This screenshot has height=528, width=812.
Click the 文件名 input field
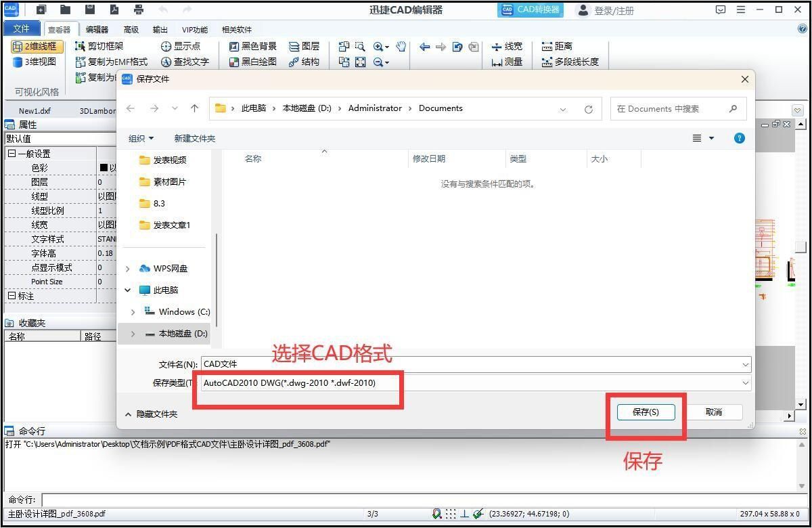(476, 364)
